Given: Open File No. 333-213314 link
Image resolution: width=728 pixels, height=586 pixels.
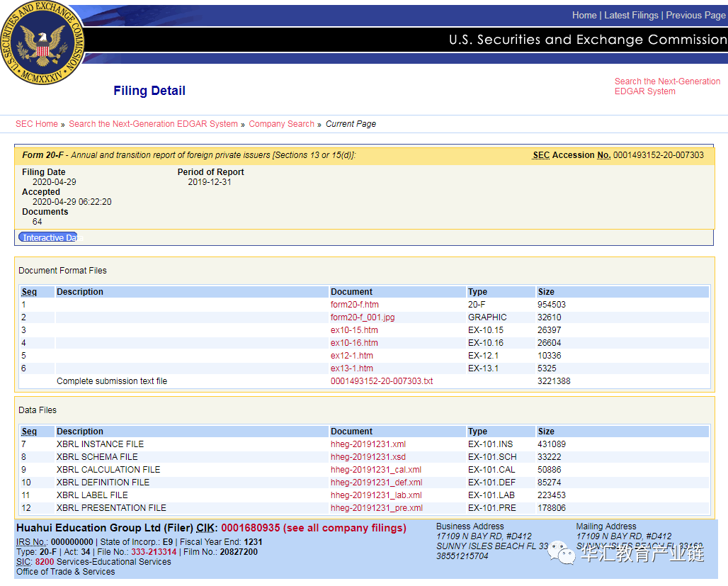Looking at the screenshot, I should [154, 552].
